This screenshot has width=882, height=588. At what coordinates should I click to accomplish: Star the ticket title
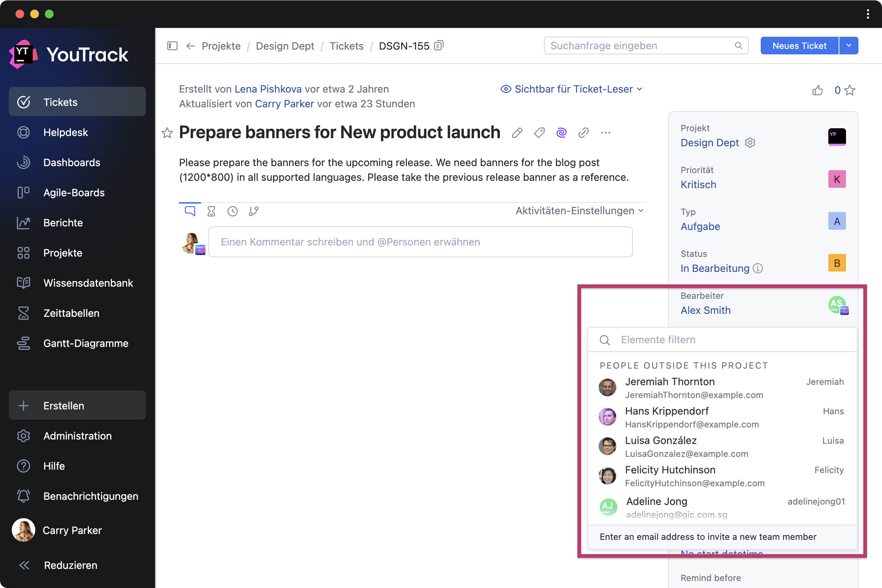[x=167, y=133]
